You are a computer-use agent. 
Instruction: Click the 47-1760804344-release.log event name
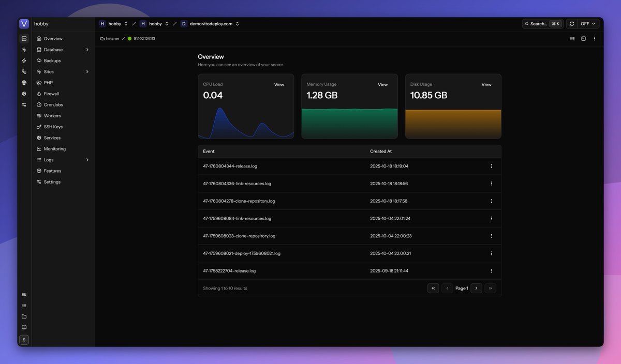tap(230, 166)
